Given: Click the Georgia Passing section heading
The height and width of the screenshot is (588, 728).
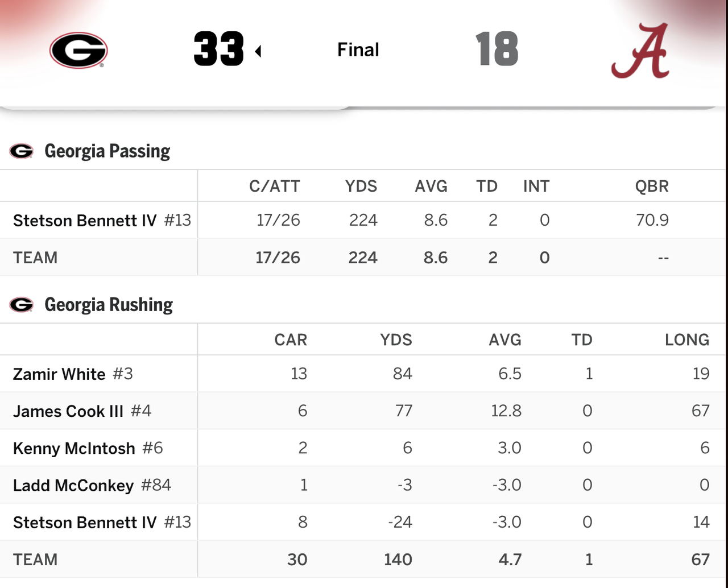Looking at the screenshot, I should coord(107,151).
